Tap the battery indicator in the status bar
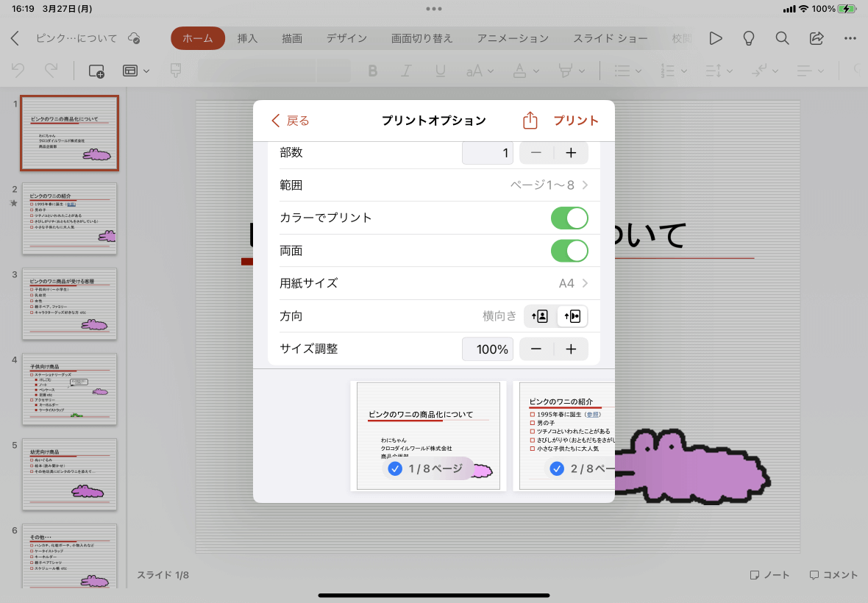 [x=847, y=9]
